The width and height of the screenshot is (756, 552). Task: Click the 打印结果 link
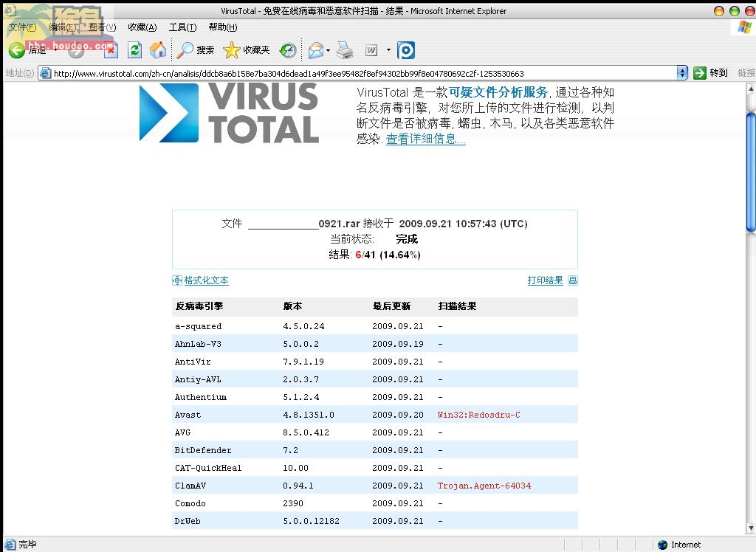546,280
